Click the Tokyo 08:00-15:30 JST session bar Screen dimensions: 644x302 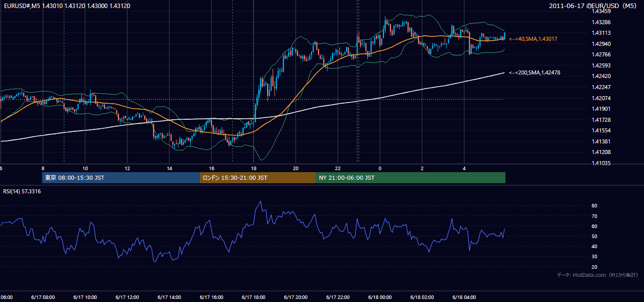pyautogui.click(x=121, y=178)
